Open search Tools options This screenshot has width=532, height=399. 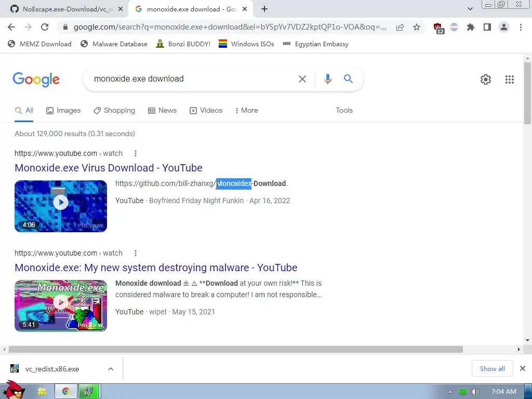click(x=344, y=111)
